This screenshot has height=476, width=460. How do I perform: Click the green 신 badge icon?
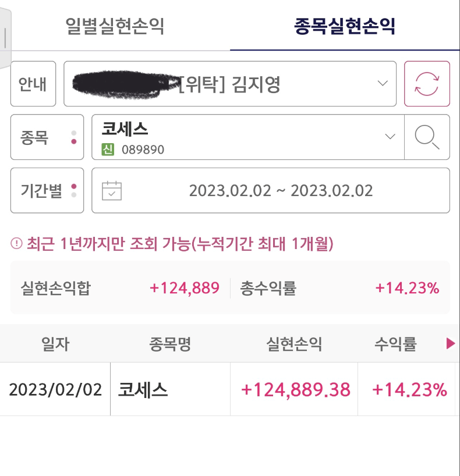pos(108,150)
